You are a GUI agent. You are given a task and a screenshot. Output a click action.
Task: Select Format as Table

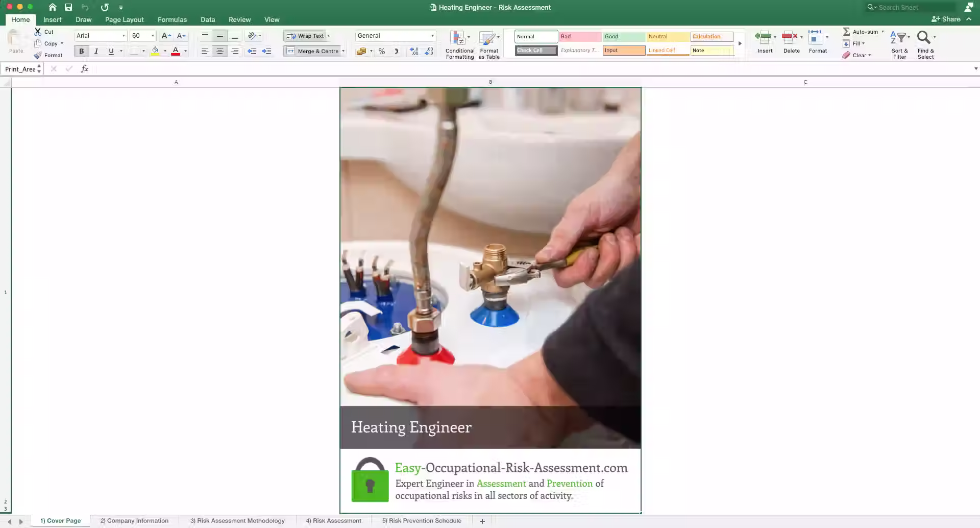[x=488, y=44]
